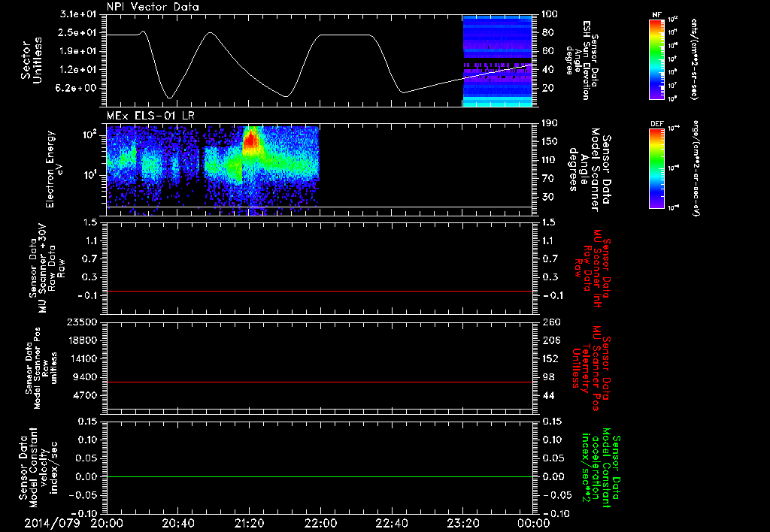Click the 'Model Scanner Angle degrees' axis label
The image size is (770, 532).
click(x=590, y=170)
